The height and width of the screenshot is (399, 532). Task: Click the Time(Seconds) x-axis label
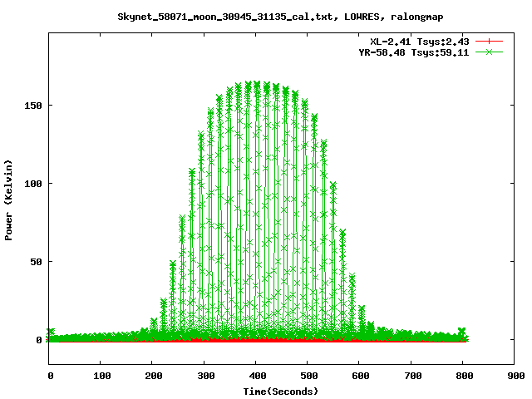[x=281, y=391]
